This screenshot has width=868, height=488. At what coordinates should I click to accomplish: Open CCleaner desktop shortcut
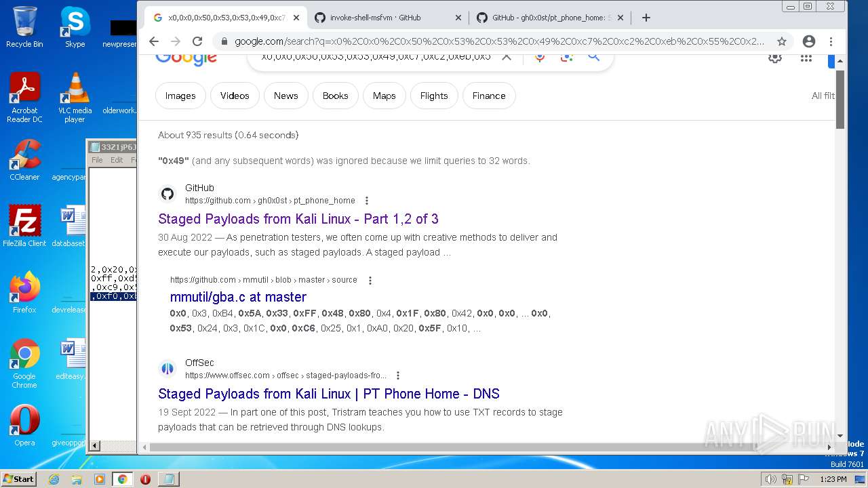[x=24, y=161]
